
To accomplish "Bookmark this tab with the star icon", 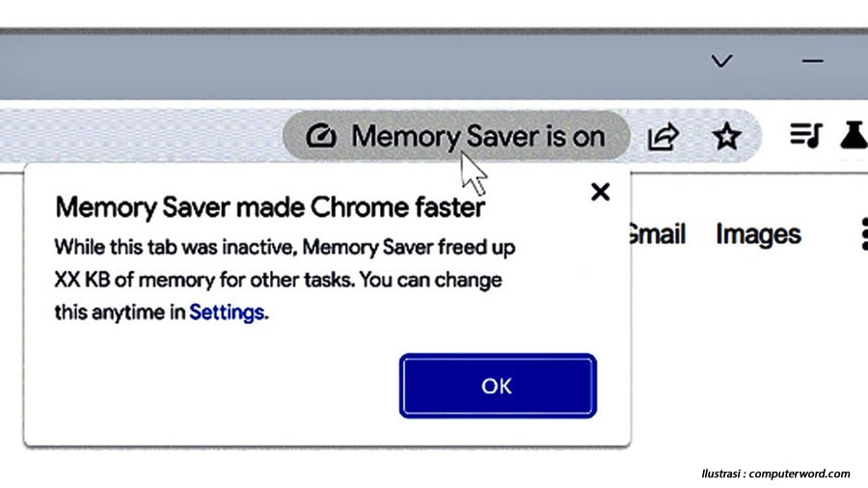I will [x=726, y=136].
